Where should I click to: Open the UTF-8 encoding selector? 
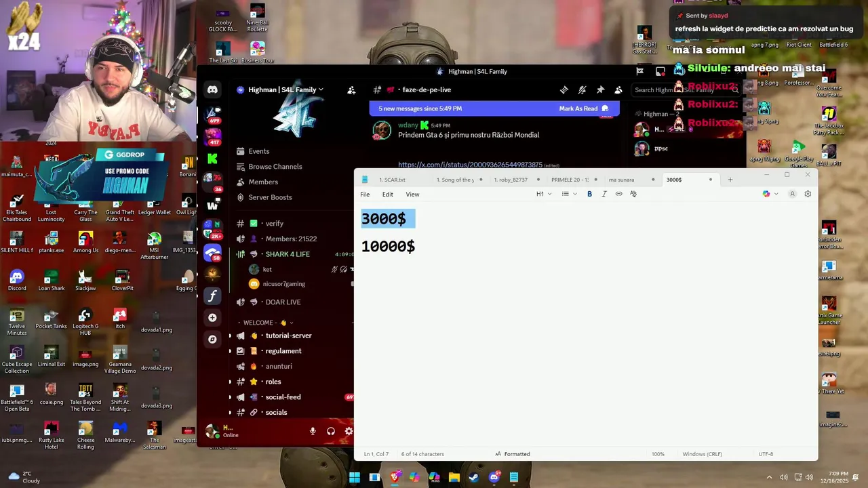766,454
